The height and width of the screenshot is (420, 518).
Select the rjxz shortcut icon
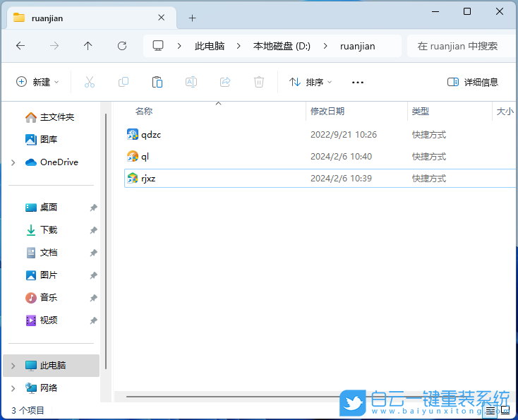coord(133,178)
